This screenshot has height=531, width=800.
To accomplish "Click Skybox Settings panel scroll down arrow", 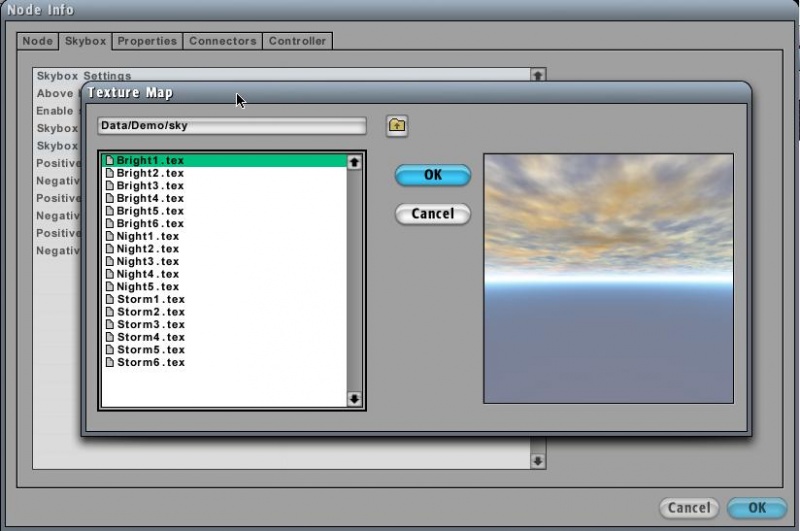I will point(537,461).
